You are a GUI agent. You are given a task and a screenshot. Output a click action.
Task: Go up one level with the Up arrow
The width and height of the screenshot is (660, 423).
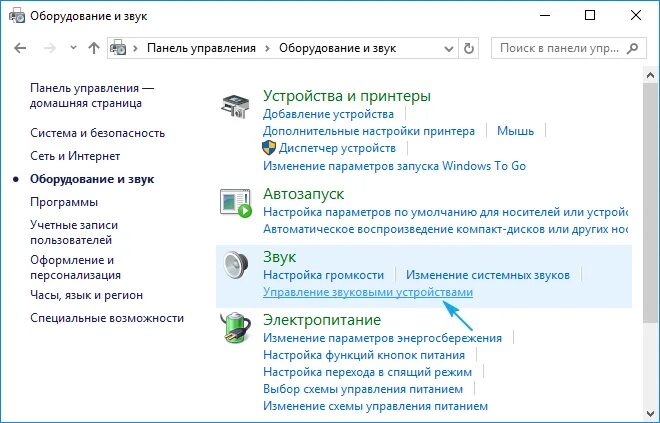coord(93,48)
